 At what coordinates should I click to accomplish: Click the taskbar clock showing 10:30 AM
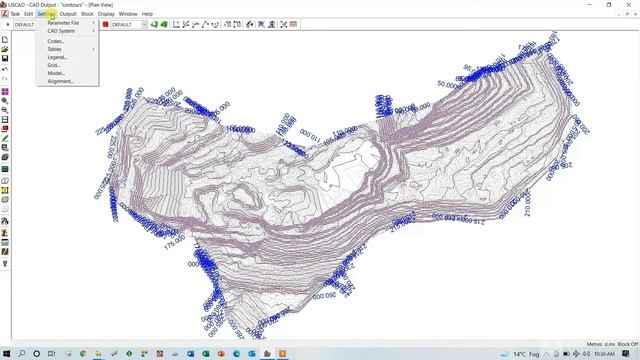pyautogui.click(x=604, y=354)
